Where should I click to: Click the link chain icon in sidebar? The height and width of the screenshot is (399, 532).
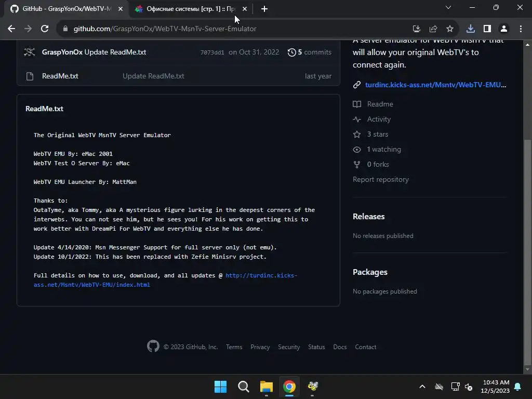click(x=356, y=85)
